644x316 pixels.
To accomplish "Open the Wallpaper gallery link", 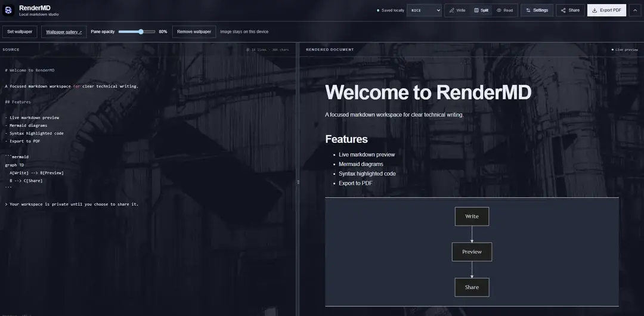I will click(64, 32).
